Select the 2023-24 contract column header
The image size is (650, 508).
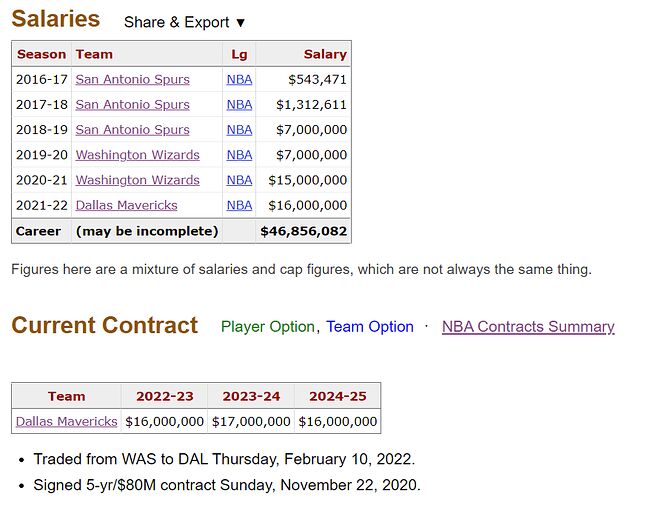pyautogui.click(x=251, y=396)
